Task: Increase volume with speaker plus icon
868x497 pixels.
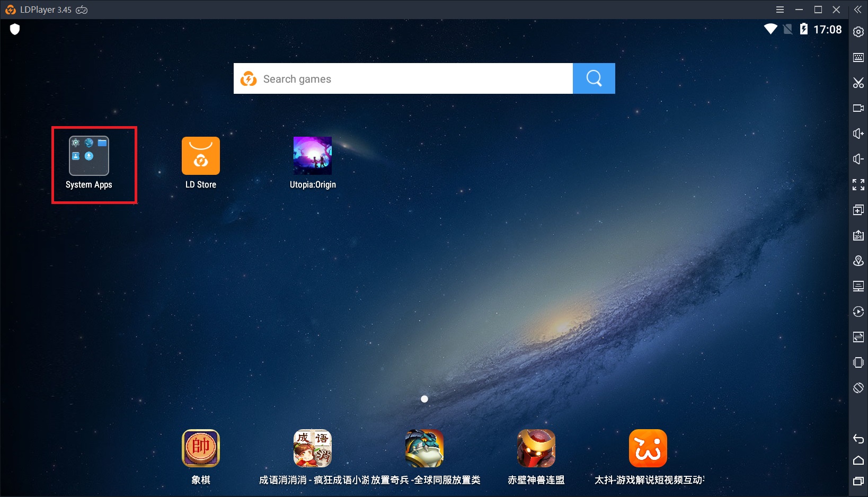Action: (858, 134)
